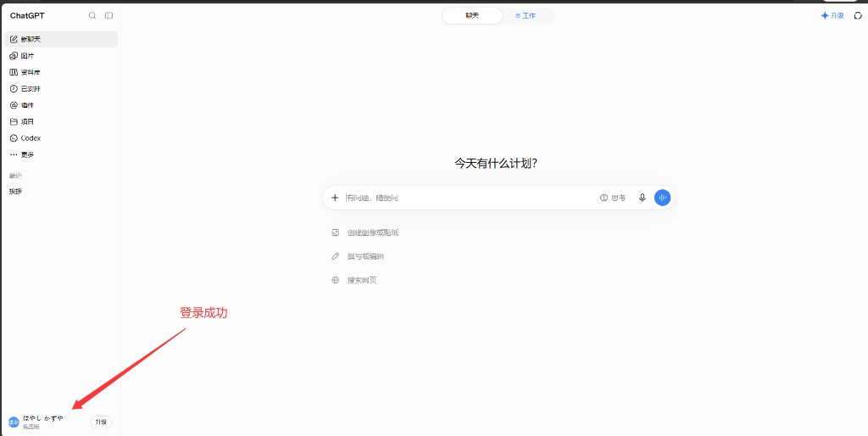This screenshot has height=436, width=868.
Task: Open the sidebar item with the @ icon
Action: 61,105
